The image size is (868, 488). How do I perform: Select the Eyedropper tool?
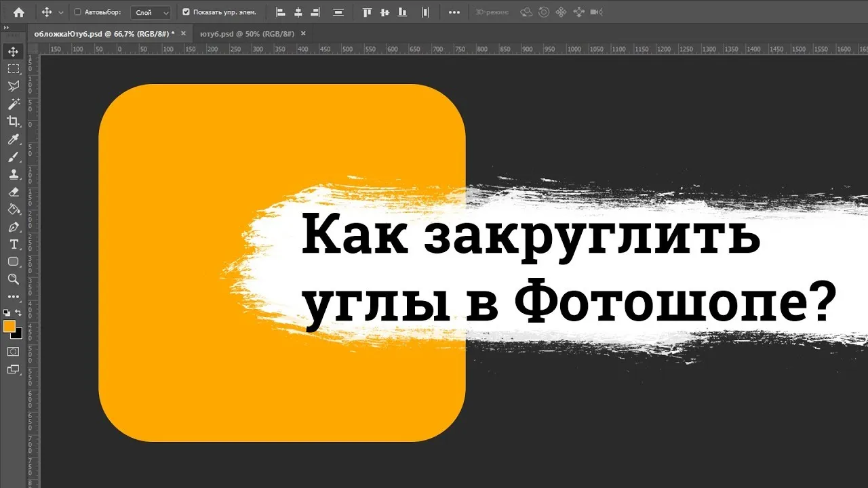(13, 139)
